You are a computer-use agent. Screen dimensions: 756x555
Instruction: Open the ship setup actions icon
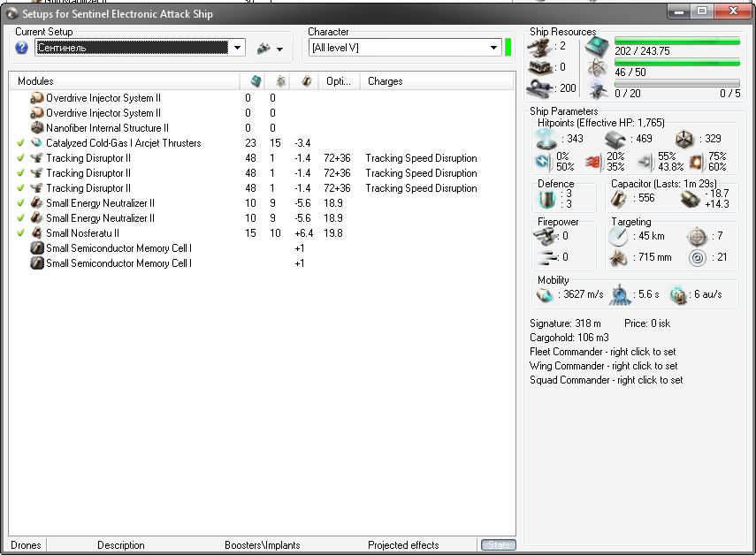pos(263,48)
